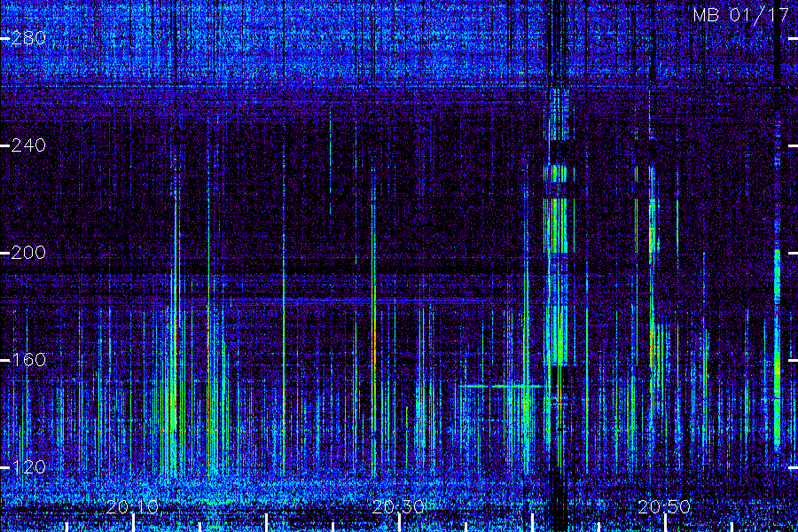Click the 120 frequency axis label
The height and width of the screenshot is (532, 798).
click(28, 467)
